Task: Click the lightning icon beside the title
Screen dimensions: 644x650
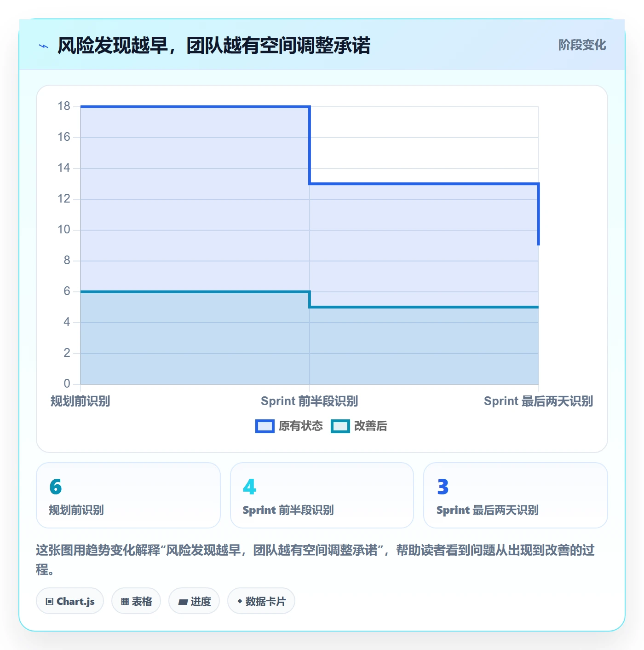Action: (44, 46)
